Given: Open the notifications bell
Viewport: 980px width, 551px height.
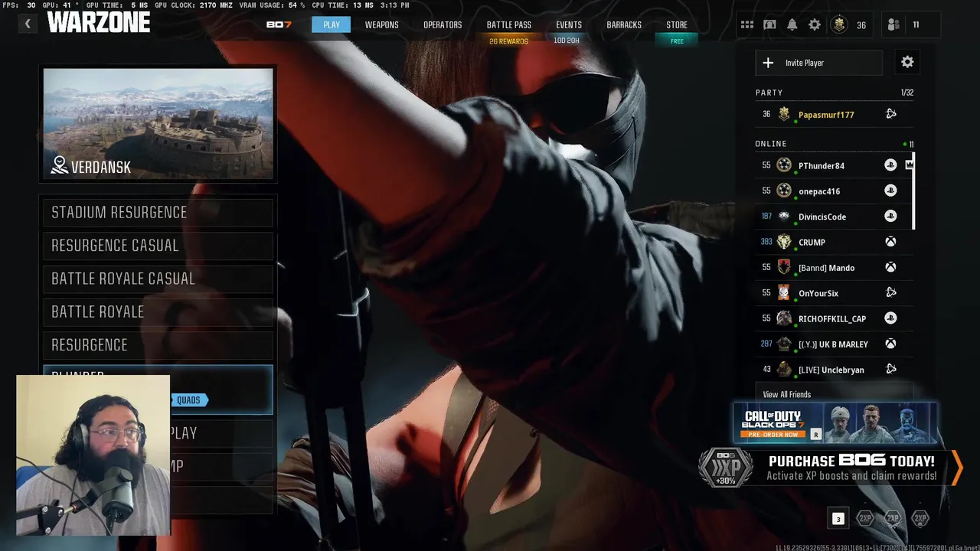Looking at the screenshot, I should coord(792,24).
